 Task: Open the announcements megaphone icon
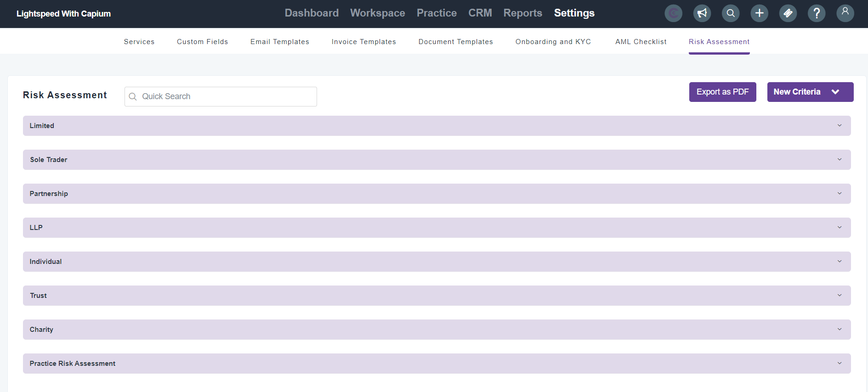click(702, 13)
